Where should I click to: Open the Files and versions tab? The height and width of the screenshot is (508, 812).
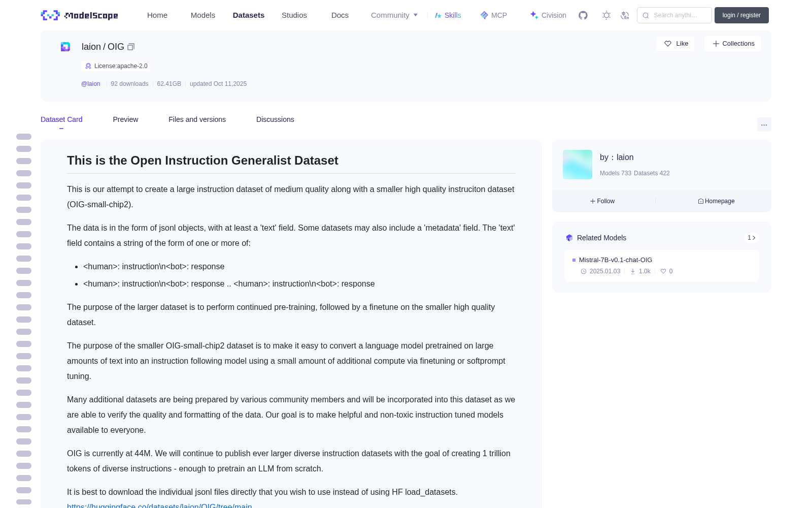click(x=197, y=119)
